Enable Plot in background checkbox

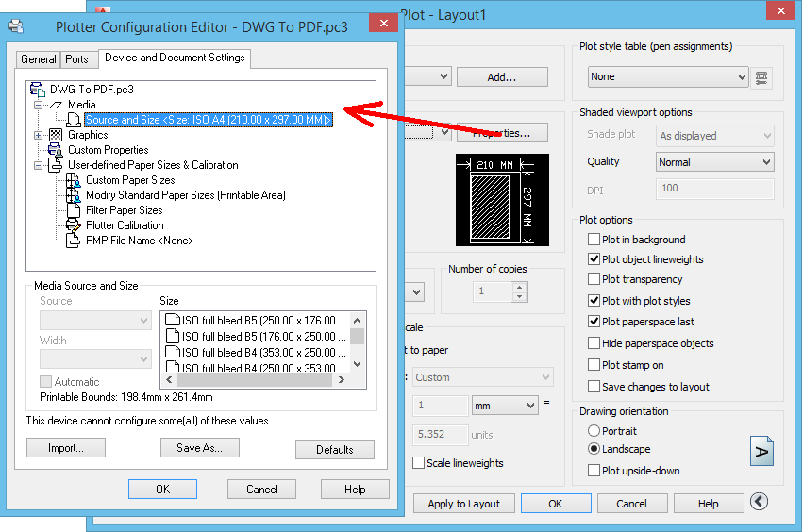coord(594,240)
